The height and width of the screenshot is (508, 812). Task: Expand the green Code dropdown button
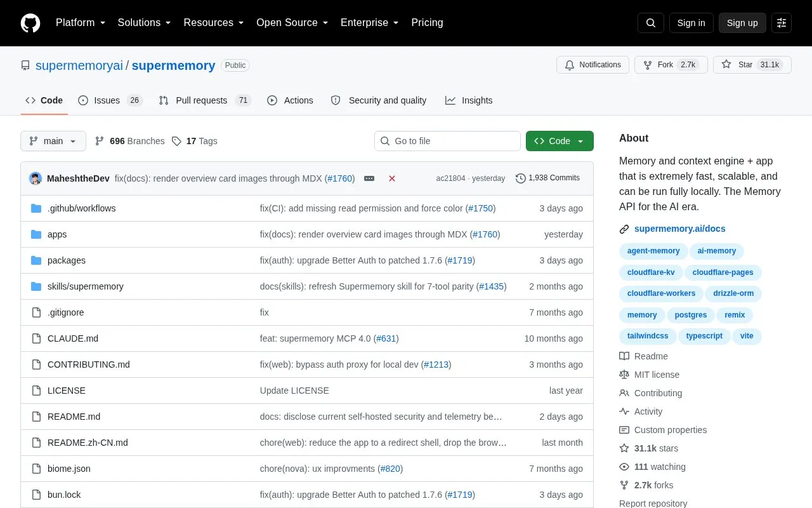click(560, 141)
